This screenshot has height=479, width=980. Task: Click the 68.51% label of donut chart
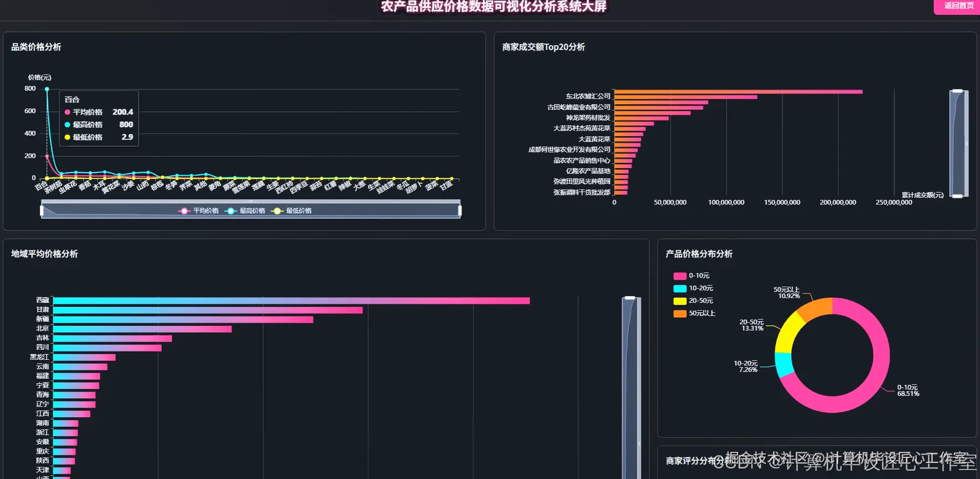(908, 394)
